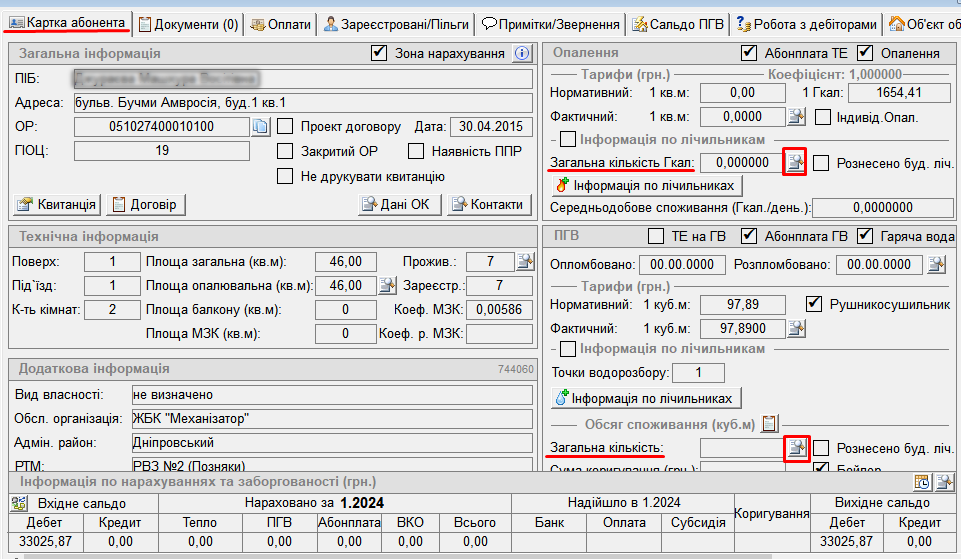Open heating Інформація по лічильниках button
The height and width of the screenshot is (559, 961).
point(646,185)
